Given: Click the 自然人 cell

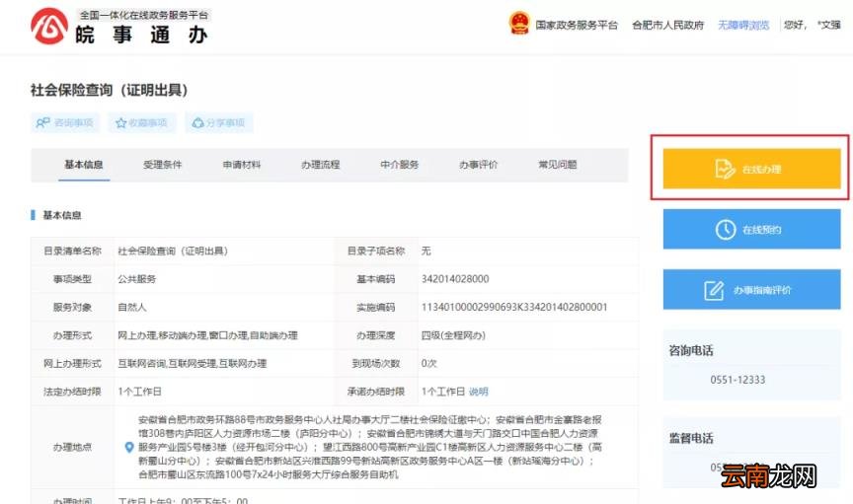Looking at the screenshot, I should 132,307.
